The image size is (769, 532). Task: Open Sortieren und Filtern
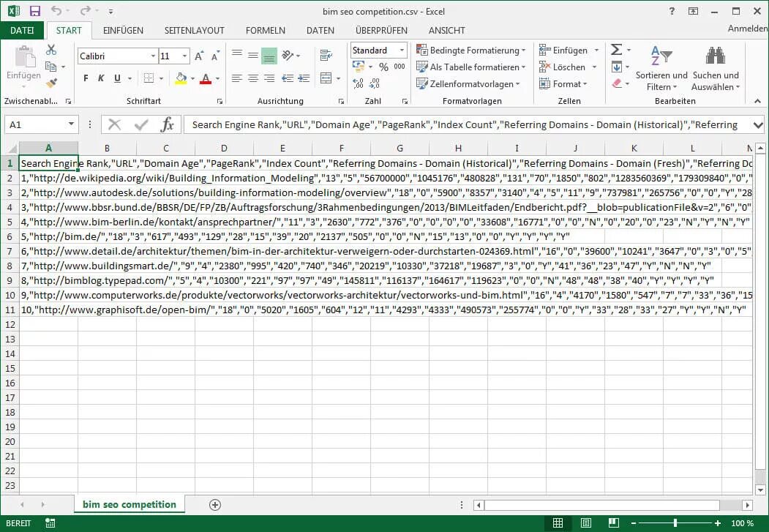tap(661, 67)
